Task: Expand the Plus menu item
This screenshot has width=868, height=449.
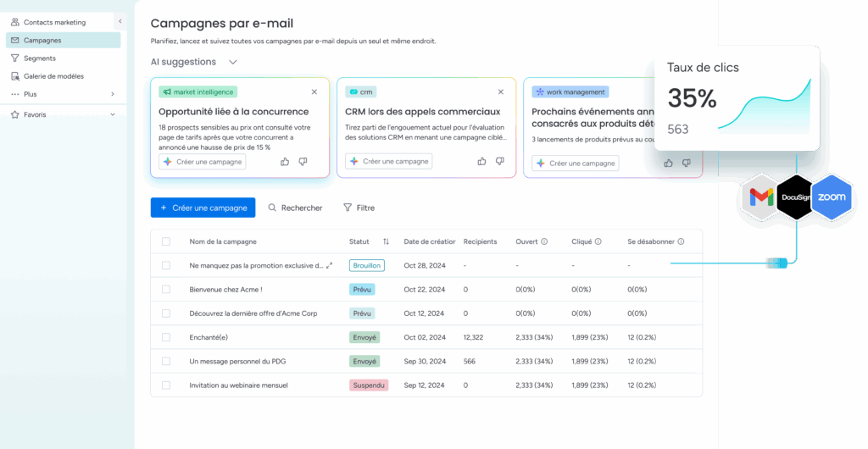Action: tap(63, 94)
